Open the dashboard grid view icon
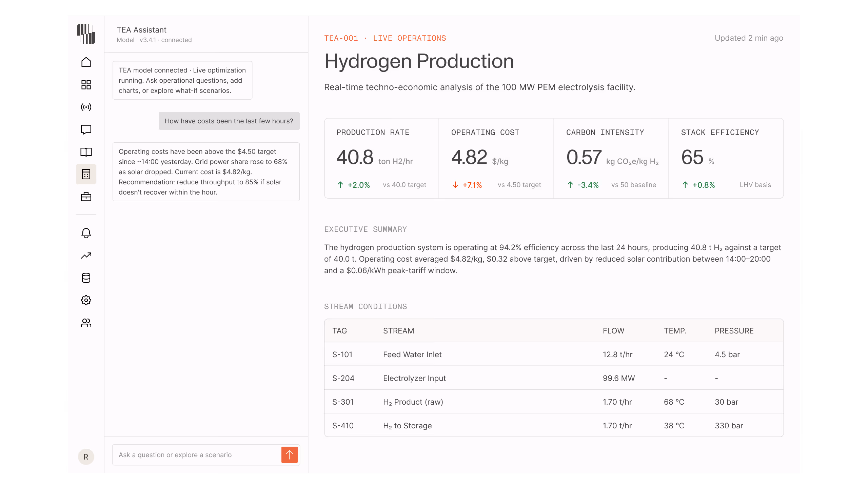868x488 pixels. [86, 85]
